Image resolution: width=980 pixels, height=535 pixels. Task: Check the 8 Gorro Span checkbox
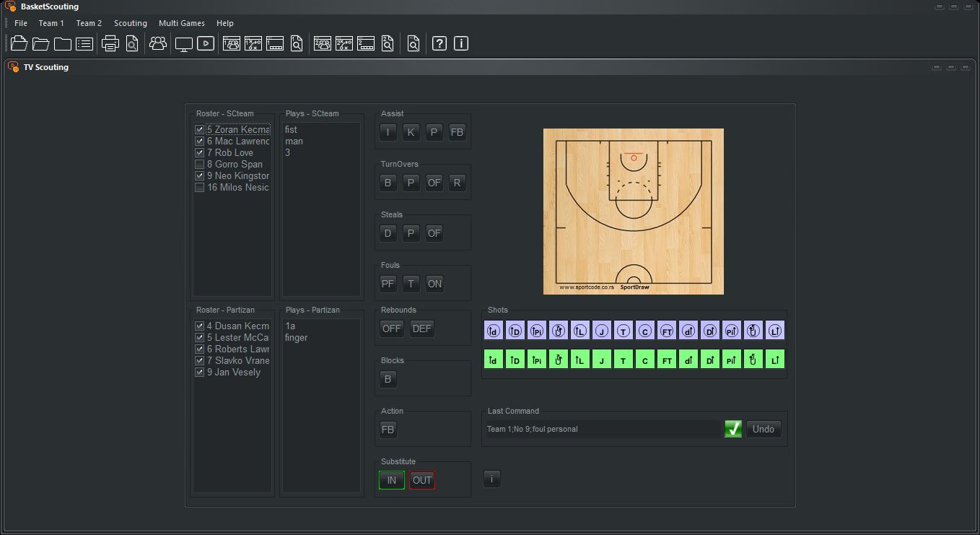200,165
